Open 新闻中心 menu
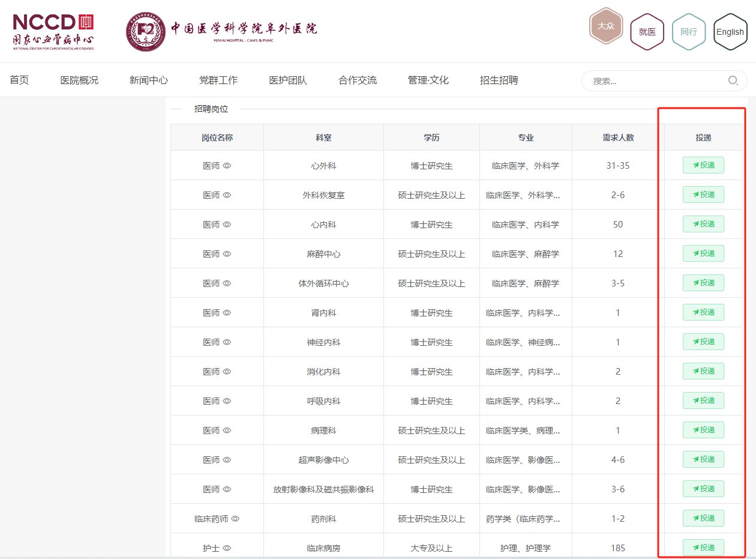The image size is (756, 559). [x=149, y=80]
